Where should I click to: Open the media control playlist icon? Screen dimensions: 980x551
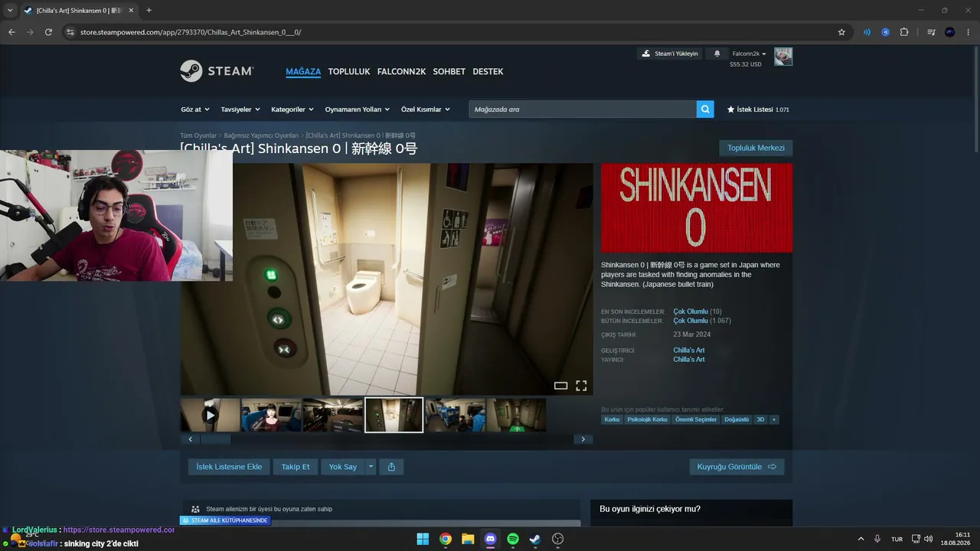click(x=931, y=32)
